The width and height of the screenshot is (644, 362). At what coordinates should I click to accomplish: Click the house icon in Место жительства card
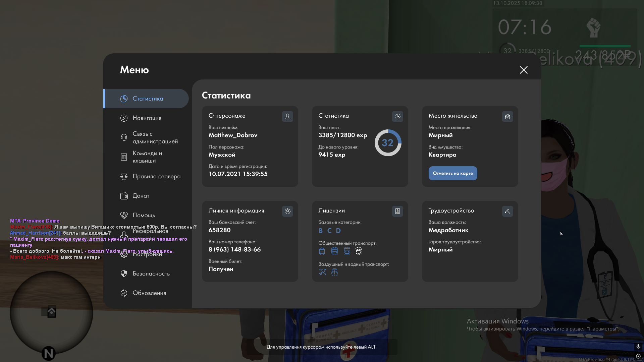click(507, 116)
